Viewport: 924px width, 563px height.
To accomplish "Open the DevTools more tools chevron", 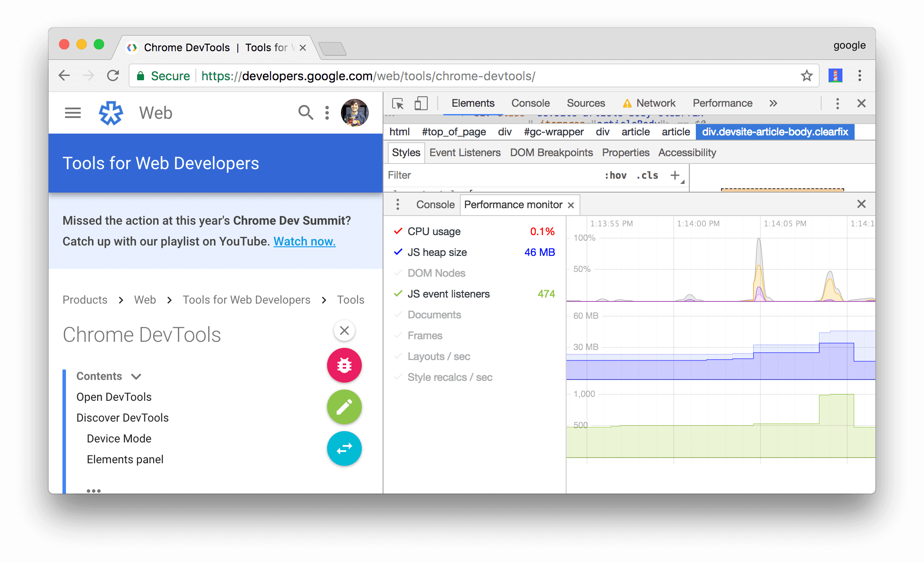I will pyautogui.click(x=773, y=104).
